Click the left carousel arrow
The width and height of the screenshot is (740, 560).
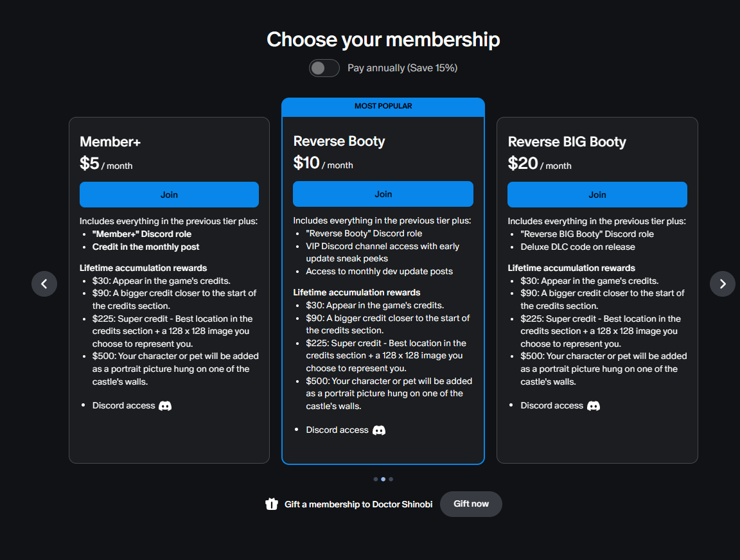[44, 284]
